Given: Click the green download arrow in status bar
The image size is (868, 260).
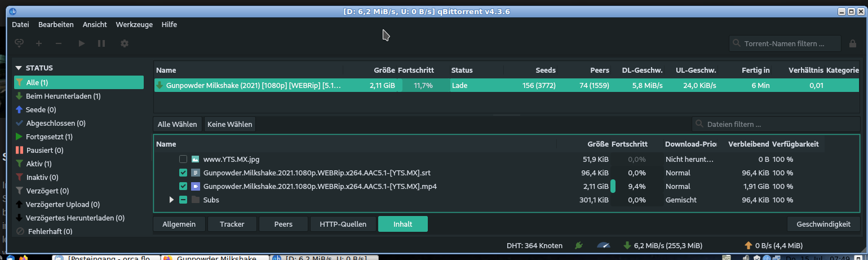Looking at the screenshot, I should 627,245.
